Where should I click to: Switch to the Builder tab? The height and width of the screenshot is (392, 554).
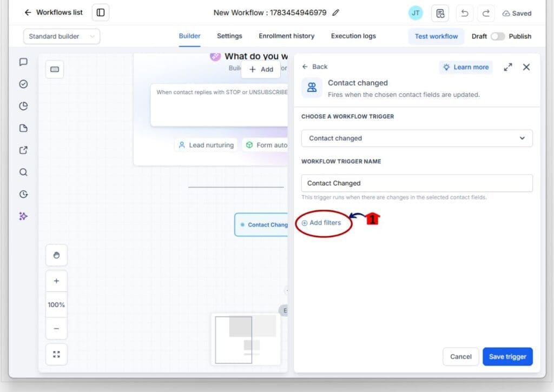point(189,36)
